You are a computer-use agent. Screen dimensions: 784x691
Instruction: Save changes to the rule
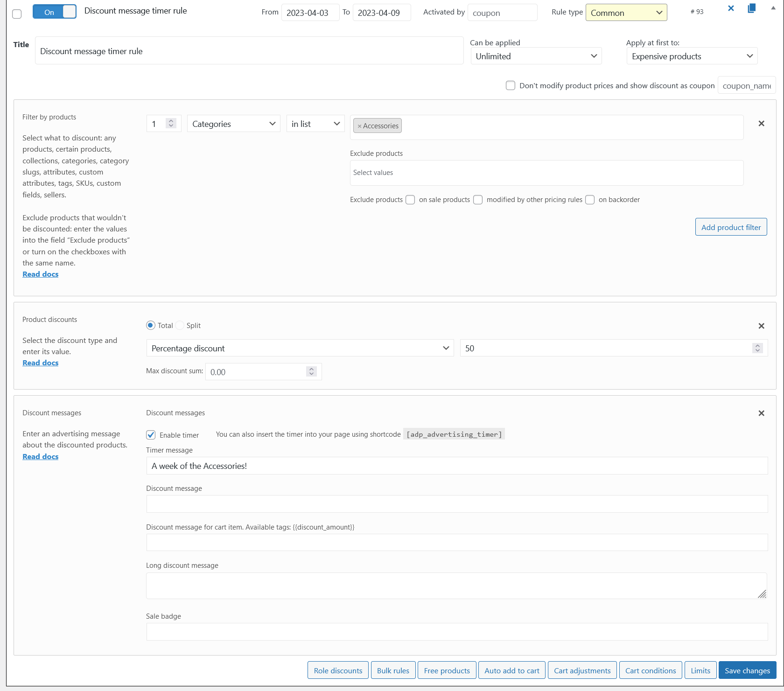pyautogui.click(x=747, y=670)
